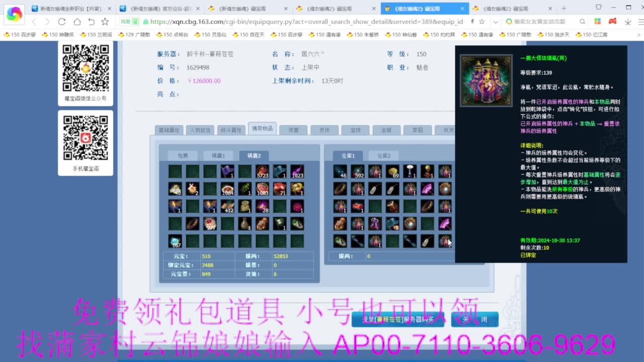Click the browser refresh icon
Viewport: 644px width, 362px height.
[x=61, y=22]
